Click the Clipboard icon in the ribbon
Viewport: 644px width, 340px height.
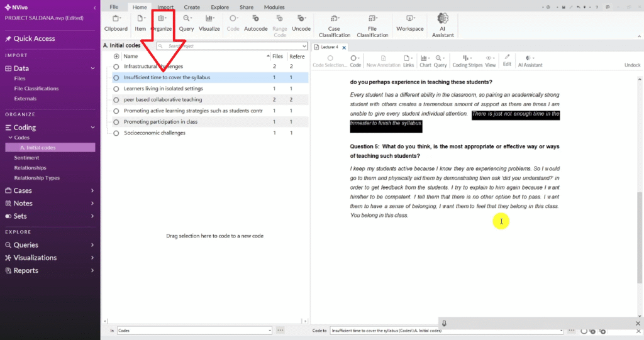click(x=116, y=19)
